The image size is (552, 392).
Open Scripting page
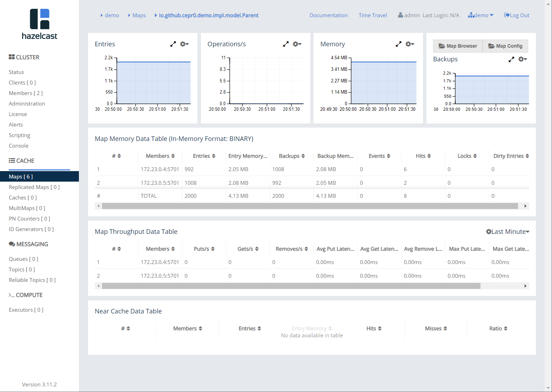[x=20, y=135]
